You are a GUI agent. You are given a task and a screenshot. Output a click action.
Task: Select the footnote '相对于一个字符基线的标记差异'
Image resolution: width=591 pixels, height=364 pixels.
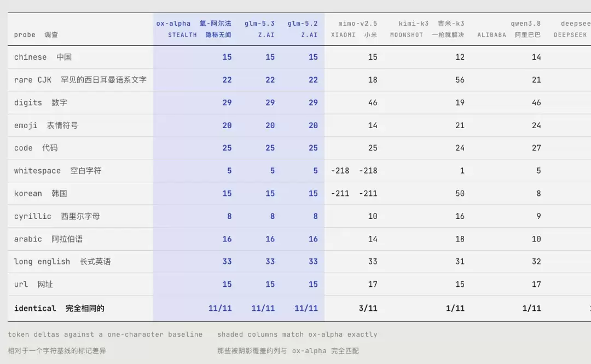click(x=57, y=351)
